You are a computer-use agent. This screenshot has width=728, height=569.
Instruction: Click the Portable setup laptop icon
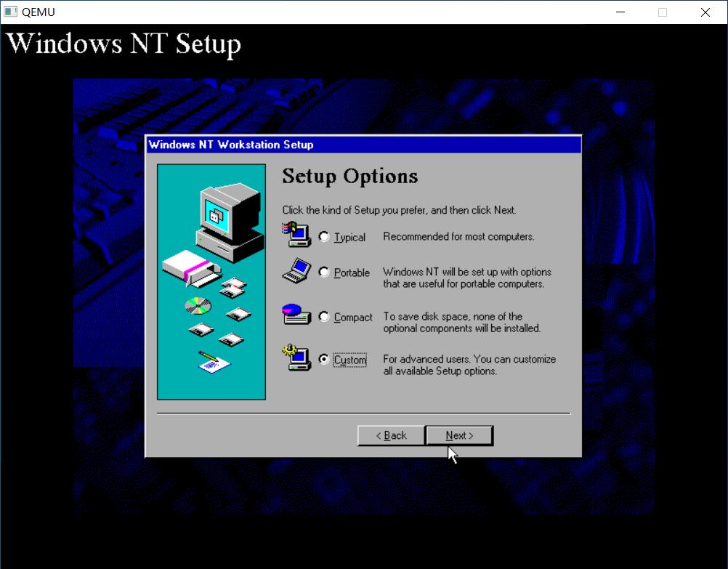click(x=296, y=270)
